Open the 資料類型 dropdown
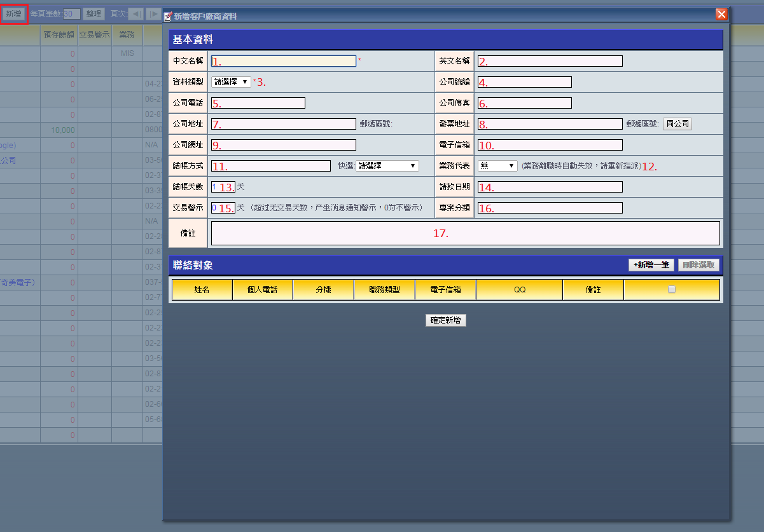The width and height of the screenshot is (764, 532). tap(231, 82)
